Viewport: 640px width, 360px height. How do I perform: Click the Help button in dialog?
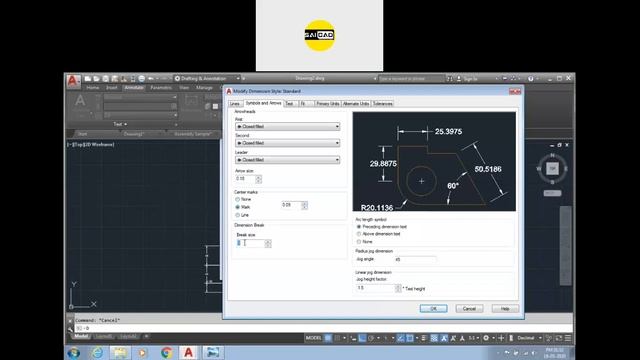click(x=505, y=309)
